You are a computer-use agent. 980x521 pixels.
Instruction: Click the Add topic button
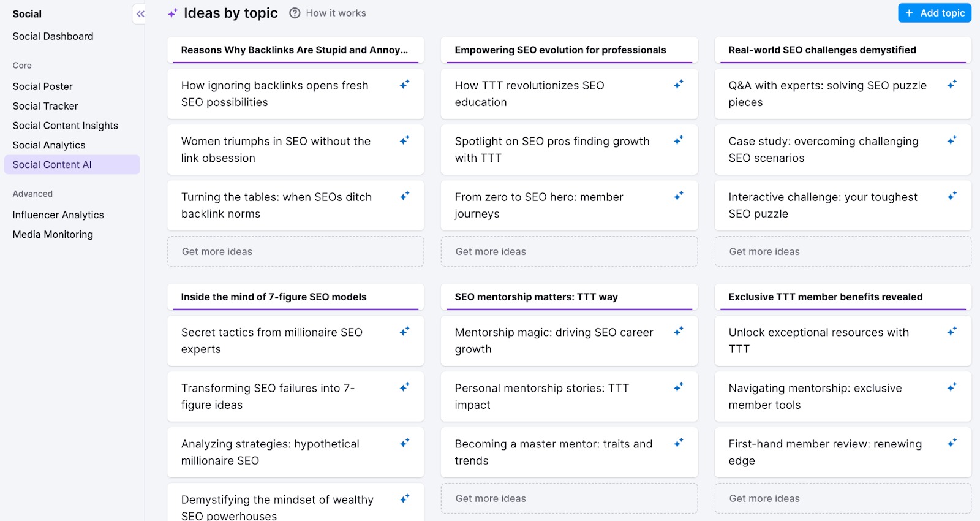(x=934, y=13)
